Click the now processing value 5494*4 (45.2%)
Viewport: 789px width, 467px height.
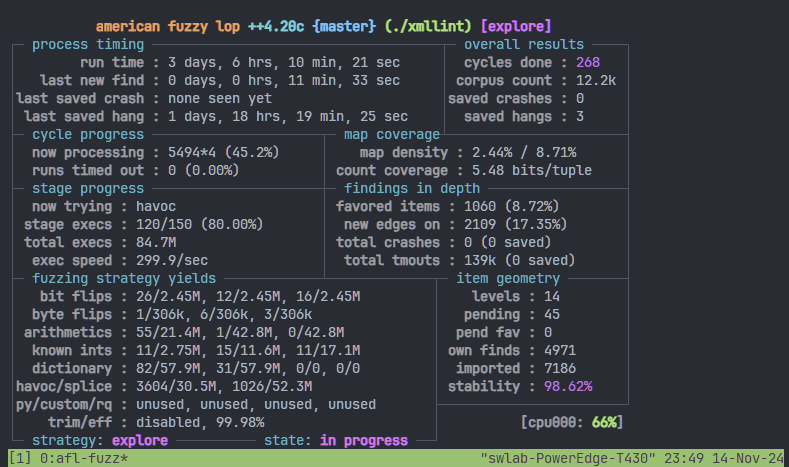click(x=223, y=152)
